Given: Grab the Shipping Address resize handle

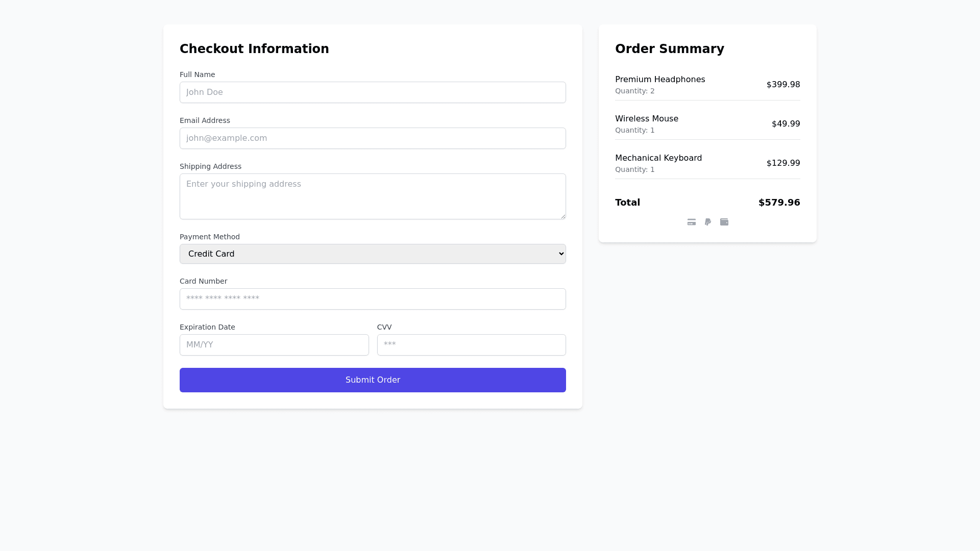Looking at the screenshot, I should [x=563, y=216].
